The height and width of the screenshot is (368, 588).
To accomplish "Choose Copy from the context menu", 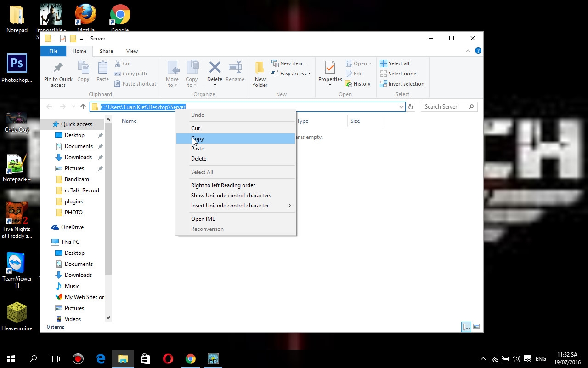I will coord(198,138).
